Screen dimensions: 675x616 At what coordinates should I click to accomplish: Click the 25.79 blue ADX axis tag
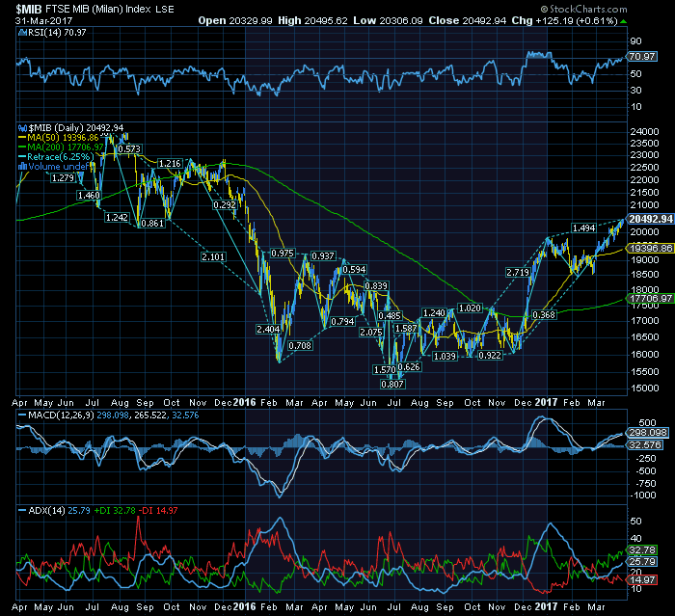642,561
